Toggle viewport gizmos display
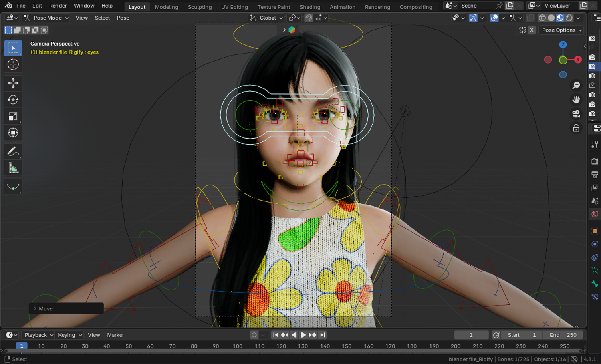 [x=473, y=18]
